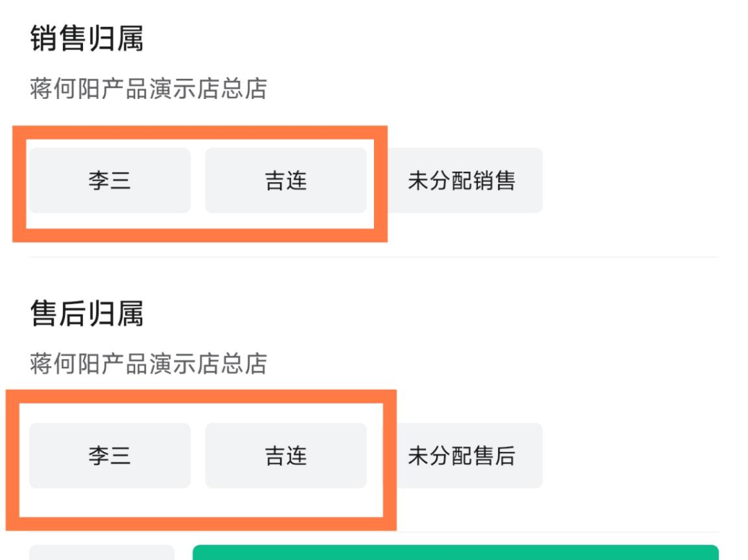Tap store name below 销售归属 heading
748x560 pixels.
(148, 89)
